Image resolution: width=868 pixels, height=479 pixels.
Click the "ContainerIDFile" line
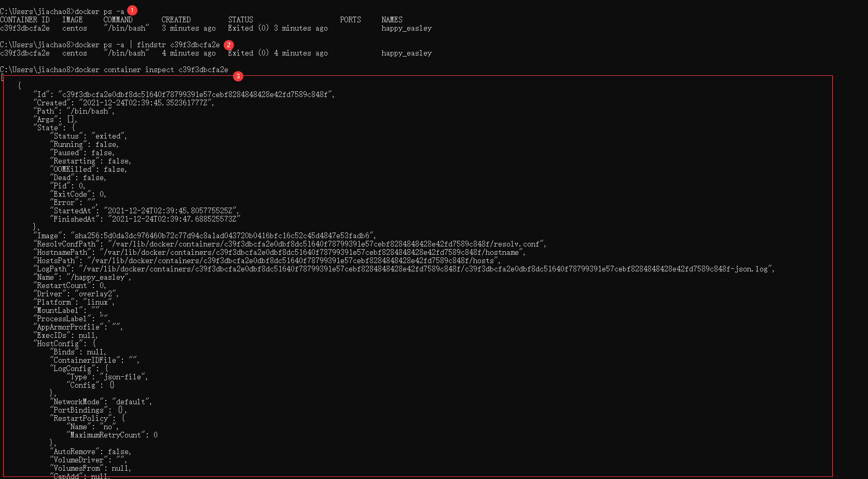tap(95, 360)
